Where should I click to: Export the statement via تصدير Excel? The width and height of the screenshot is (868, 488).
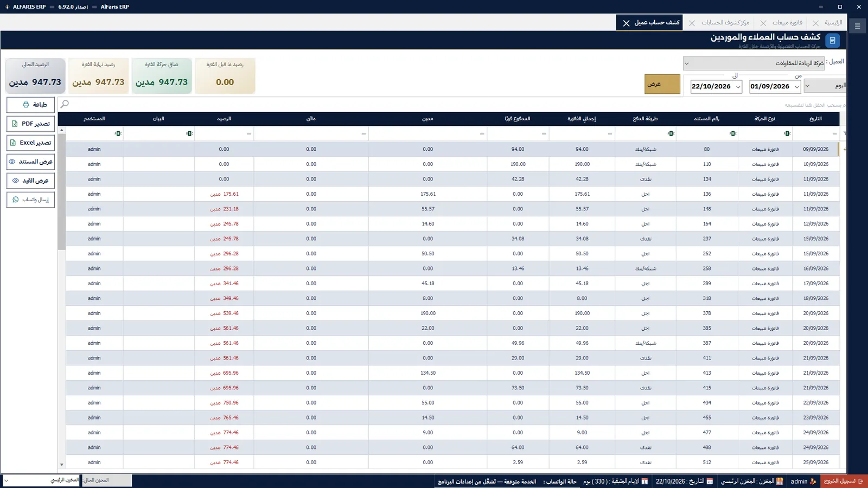pos(31,143)
